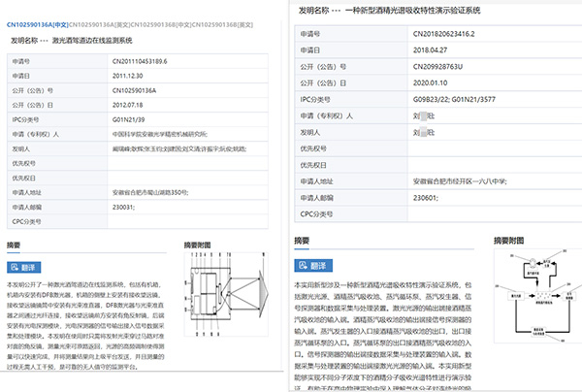582x392 pixels.
Task: Select application number CN201820623416.2
Action: tap(444, 34)
